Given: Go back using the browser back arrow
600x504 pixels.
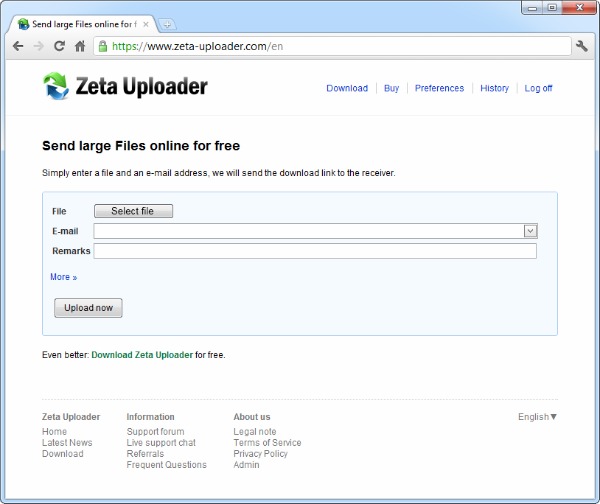Looking at the screenshot, I should click(x=18, y=46).
